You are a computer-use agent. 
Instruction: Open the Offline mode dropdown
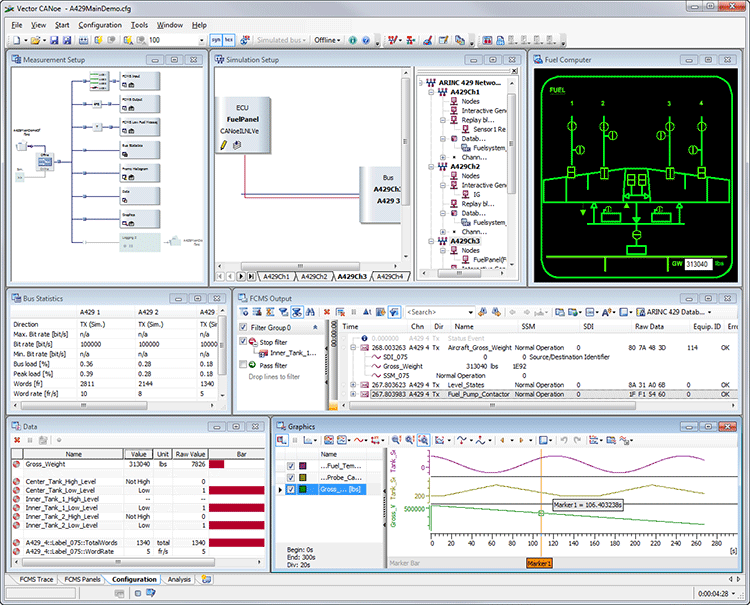click(x=326, y=40)
